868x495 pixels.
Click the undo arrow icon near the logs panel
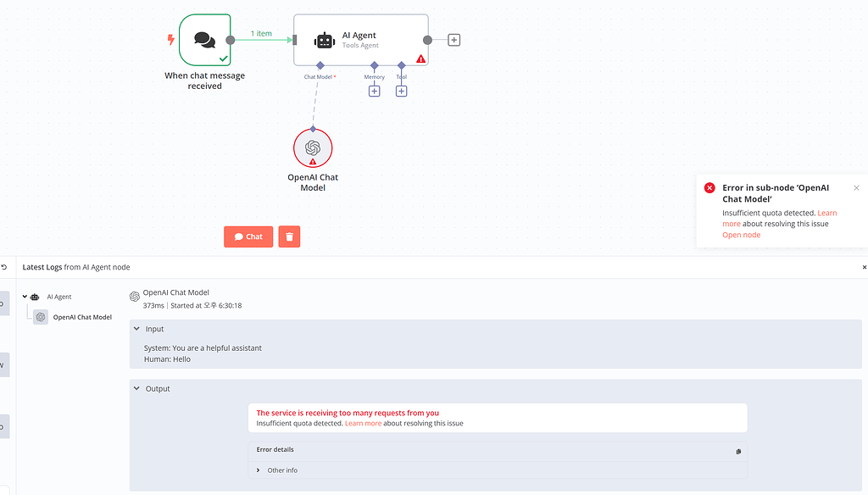[x=4, y=265]
